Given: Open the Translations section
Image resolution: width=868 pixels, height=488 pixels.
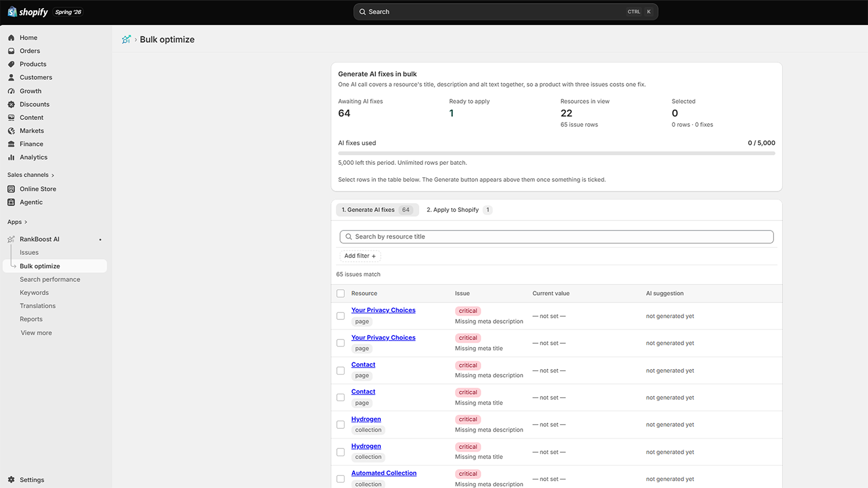Looking at the screenshot, I should pyautogui.click(x=38, y=306).
